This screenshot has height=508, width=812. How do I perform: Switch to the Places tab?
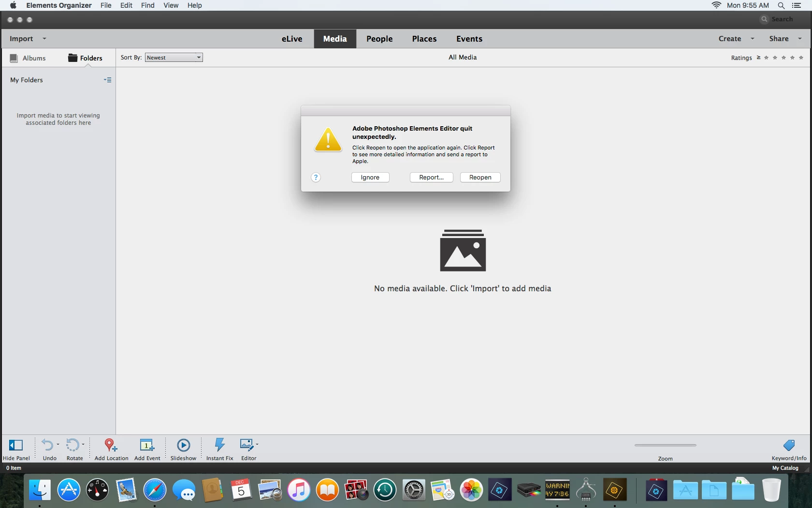click(424, 39)
